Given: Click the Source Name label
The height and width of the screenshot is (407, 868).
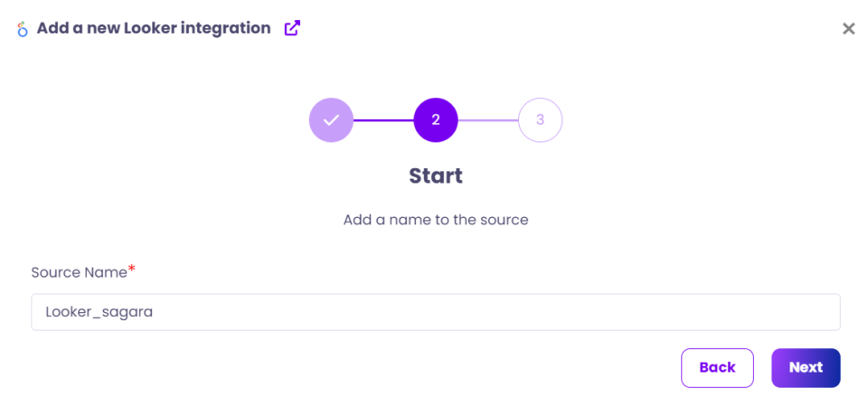Looking at the screenshot, I should point(79,272).
